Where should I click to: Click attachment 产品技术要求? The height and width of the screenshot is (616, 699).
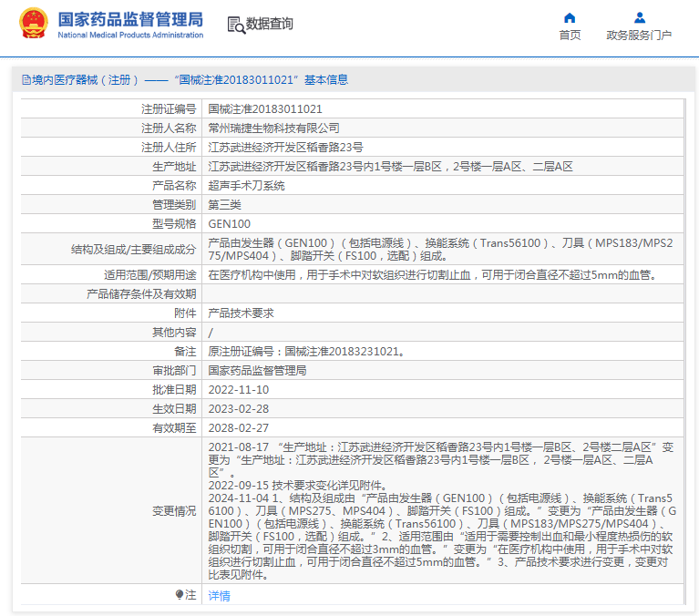pos(241,313)
